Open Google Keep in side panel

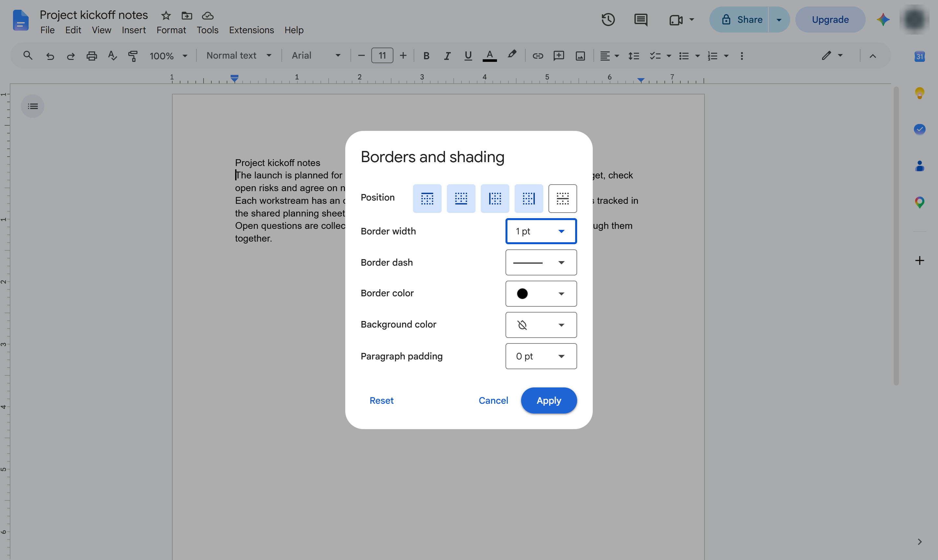pos(919,93)
